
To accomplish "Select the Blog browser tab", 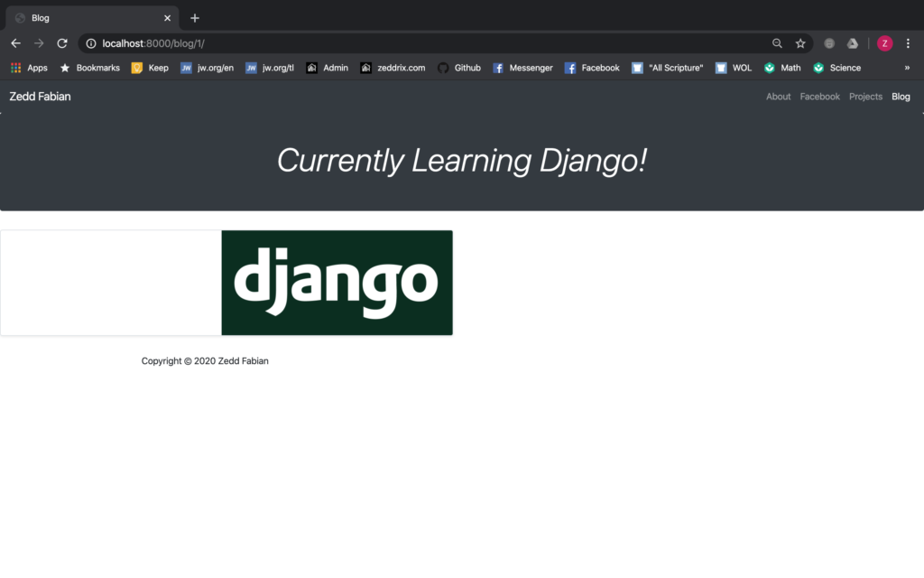I will tap(93, 18).
